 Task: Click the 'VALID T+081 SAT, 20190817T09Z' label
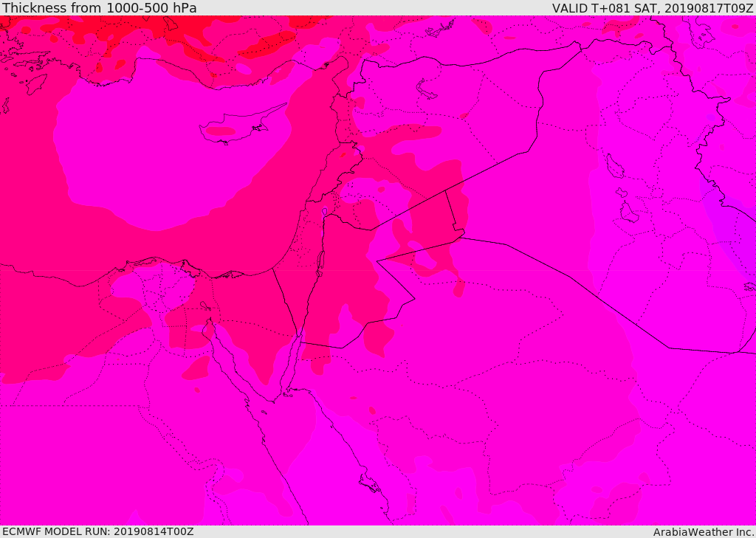coord(653,7)
